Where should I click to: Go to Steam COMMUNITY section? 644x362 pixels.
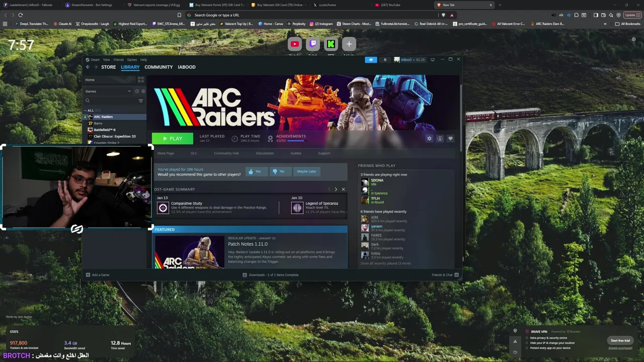tap(158, 67)
